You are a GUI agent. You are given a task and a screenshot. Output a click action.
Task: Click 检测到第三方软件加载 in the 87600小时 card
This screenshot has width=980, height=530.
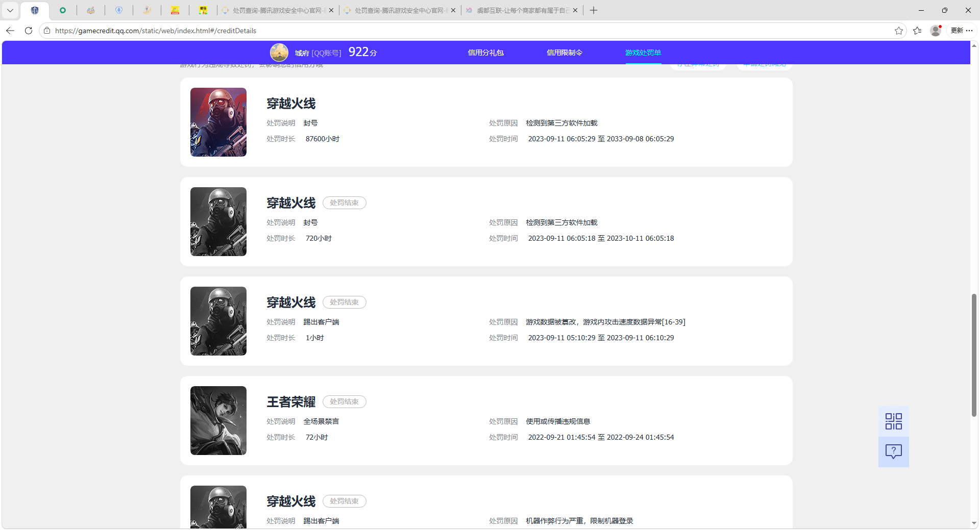[561, 123]
